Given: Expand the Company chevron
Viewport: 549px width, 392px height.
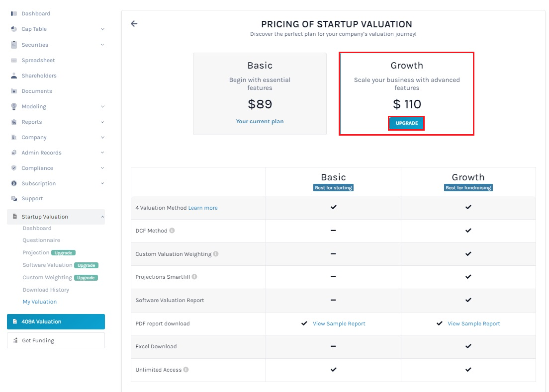Looking at the screenshot, I should click(x=102, y=137).
